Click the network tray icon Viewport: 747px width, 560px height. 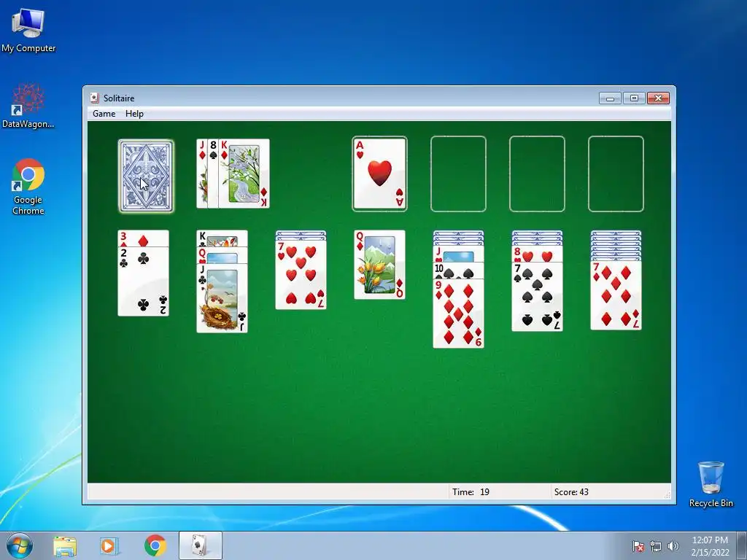pyautogui.click(x=656, y=546)
